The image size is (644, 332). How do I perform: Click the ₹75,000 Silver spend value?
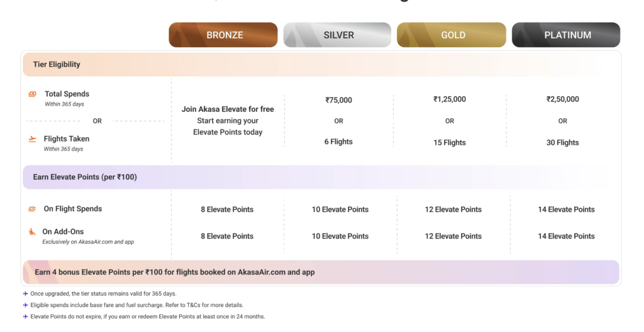(x=339, y=100)
